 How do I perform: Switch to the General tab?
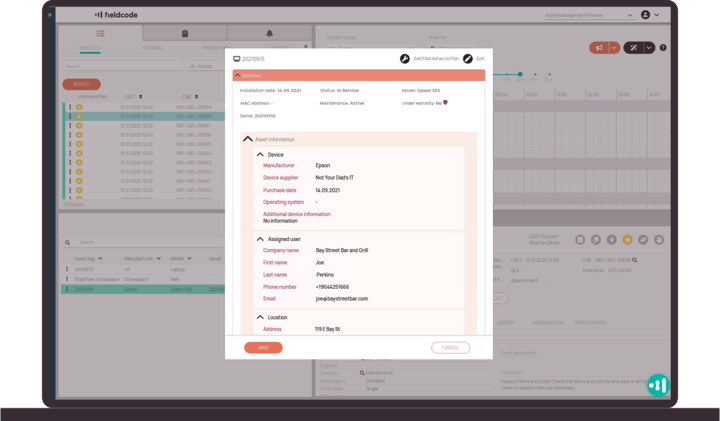pyautogui.click(x=153, y=48)
